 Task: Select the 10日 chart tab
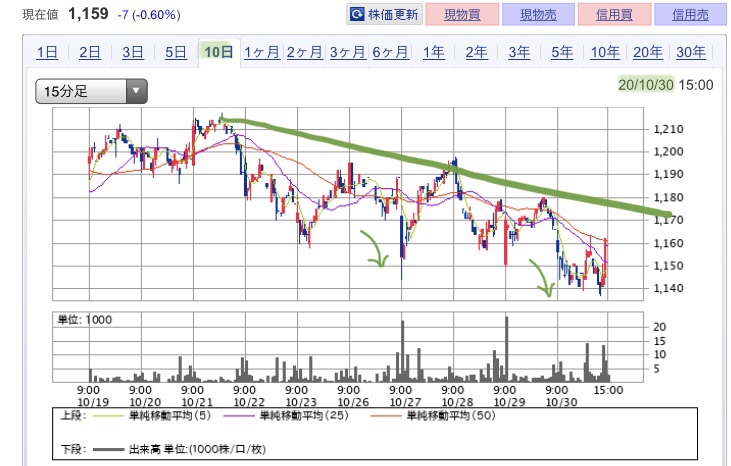point(219,52)
